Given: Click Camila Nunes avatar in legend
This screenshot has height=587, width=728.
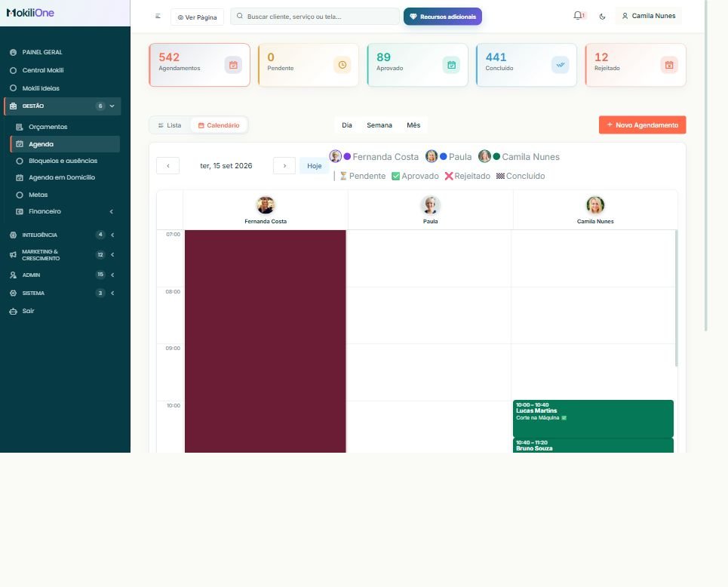Looking at the screenshot, I should click(x=484, y=156).
